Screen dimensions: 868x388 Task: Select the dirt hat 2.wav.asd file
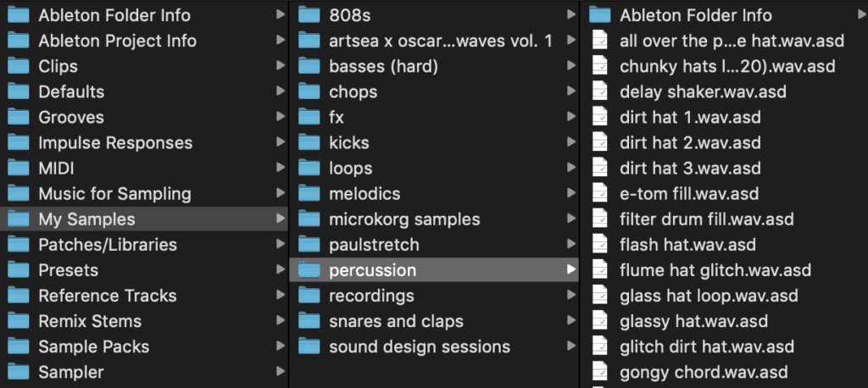coord(689,143)
